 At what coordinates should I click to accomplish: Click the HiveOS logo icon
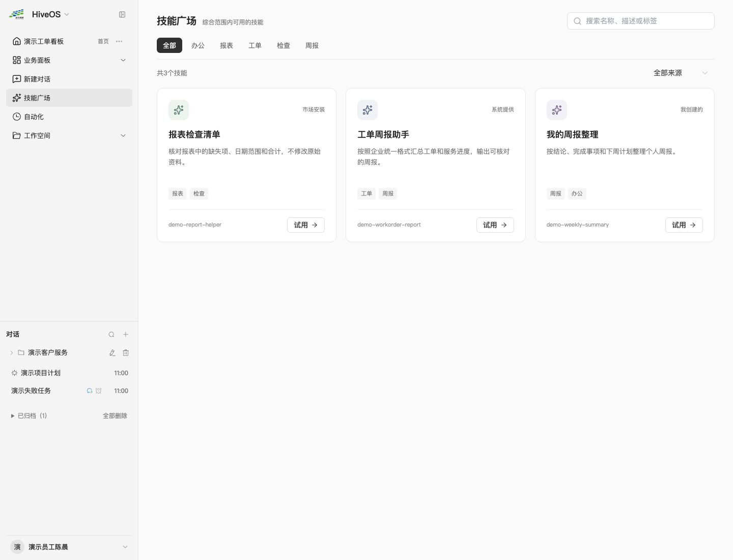point(17,14)
